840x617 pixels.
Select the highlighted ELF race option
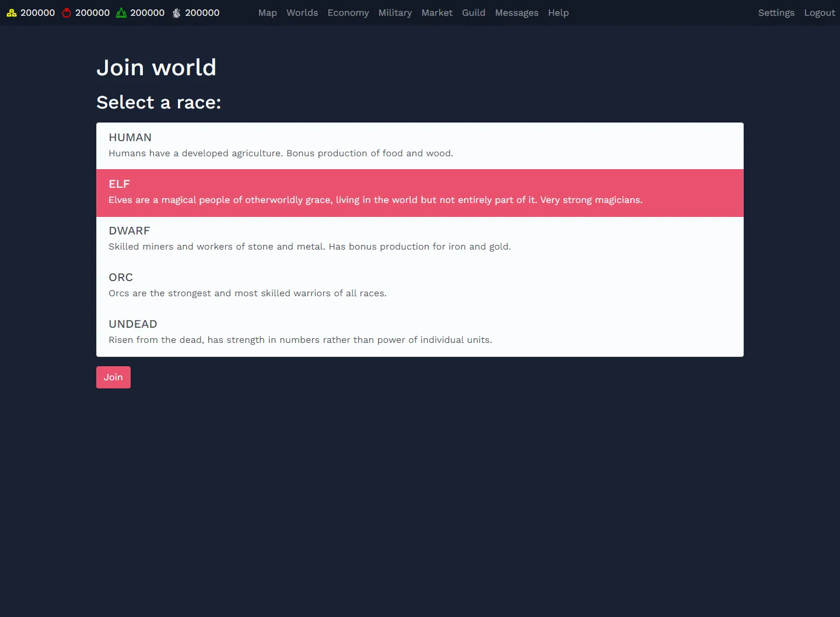coord(420,193)
